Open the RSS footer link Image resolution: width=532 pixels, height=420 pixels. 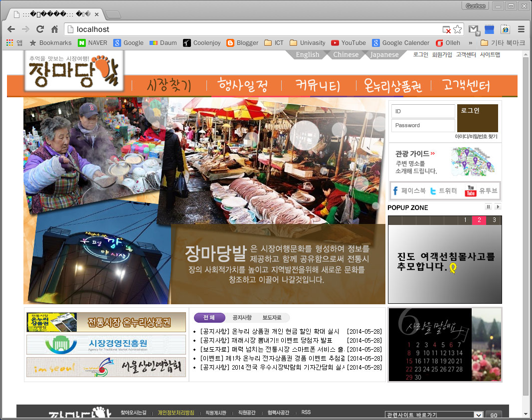pyautogui.click(x=306, y=412)
